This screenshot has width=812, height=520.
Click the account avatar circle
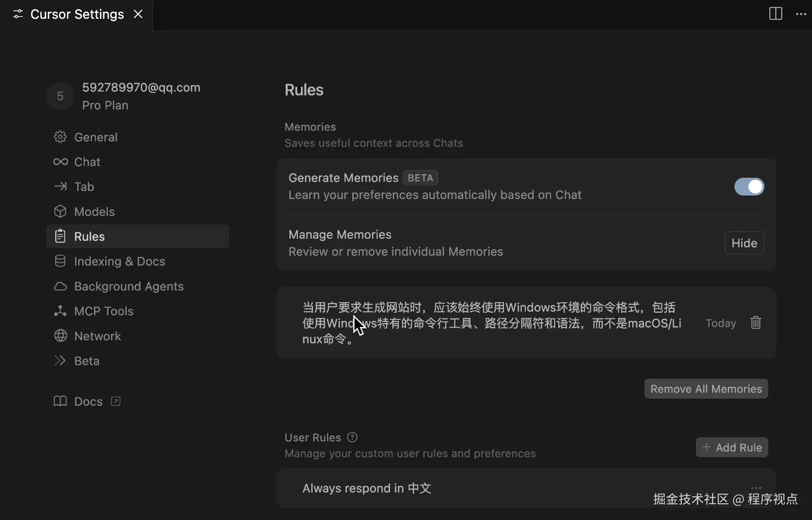click(60, 96)
